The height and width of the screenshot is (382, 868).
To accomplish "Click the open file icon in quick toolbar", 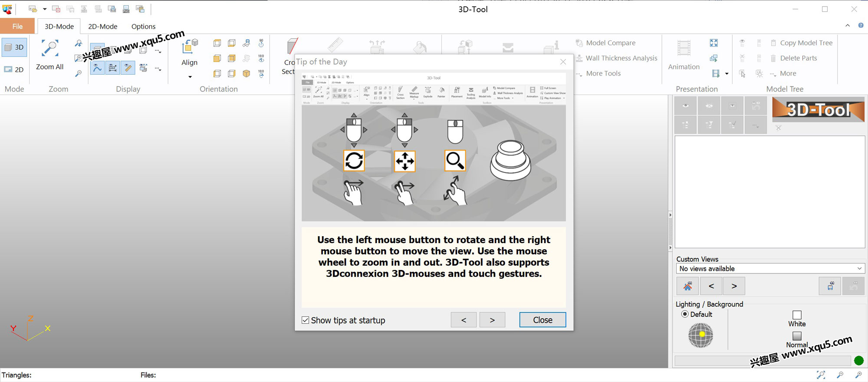I will [33, 9].
